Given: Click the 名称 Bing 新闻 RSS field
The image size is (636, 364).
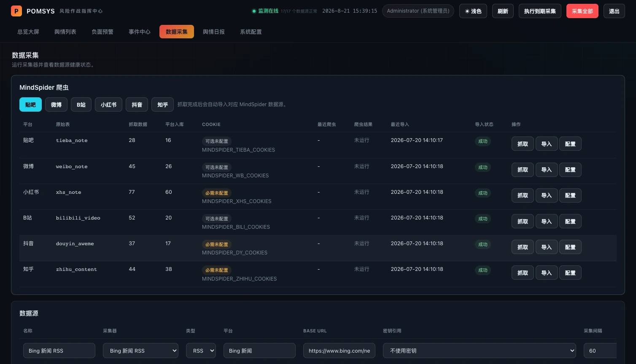Looking at the screenshot, I should [59, 351].
